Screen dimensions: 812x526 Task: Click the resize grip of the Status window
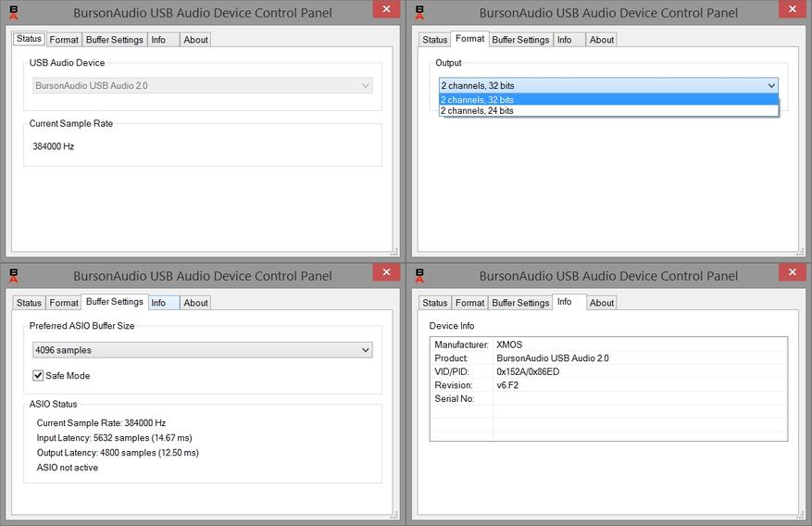click(394, 252)
